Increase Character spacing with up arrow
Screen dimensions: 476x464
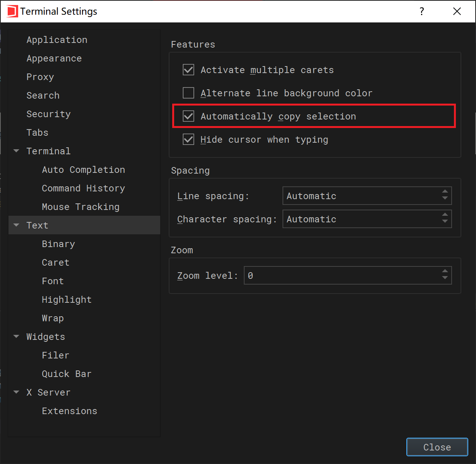445,215
